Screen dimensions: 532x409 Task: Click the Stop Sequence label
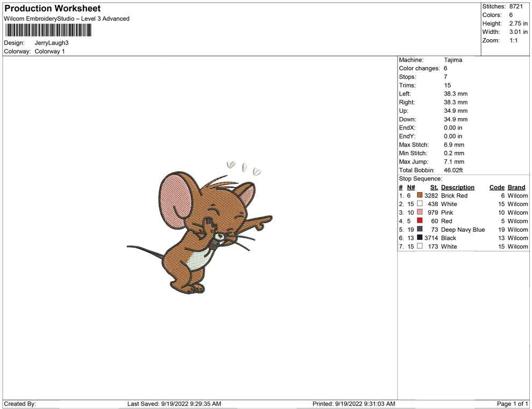(x=420, y=179)
